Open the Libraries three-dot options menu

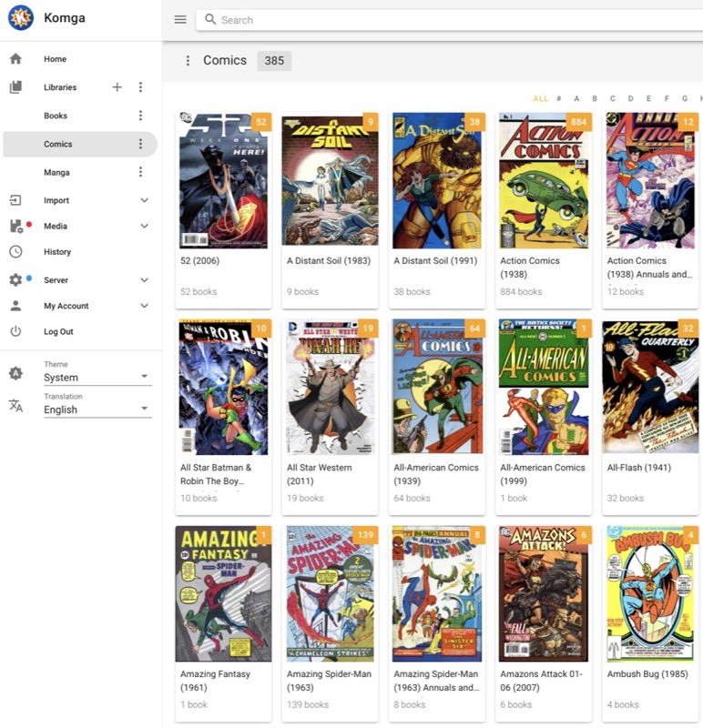tap(140, 87)
